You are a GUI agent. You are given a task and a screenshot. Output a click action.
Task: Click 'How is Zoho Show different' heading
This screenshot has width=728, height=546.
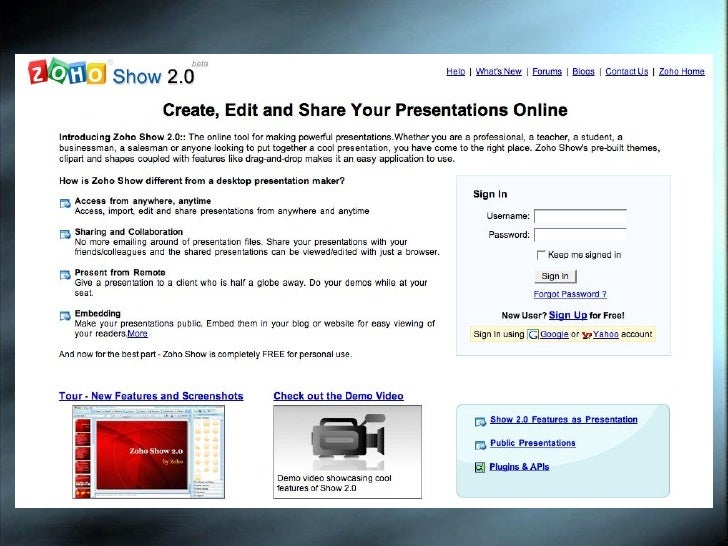[x=202, y=181]
